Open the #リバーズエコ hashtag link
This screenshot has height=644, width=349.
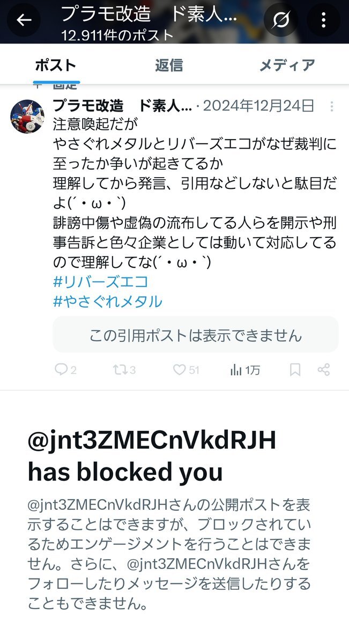[101, 282]
